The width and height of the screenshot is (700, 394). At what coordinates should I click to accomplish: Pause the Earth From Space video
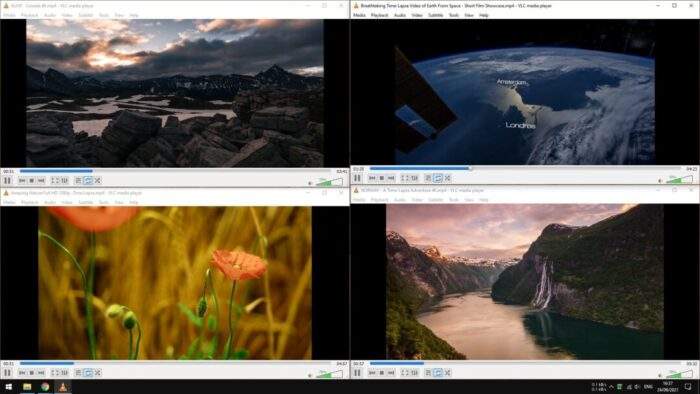[x=357, y=178]
